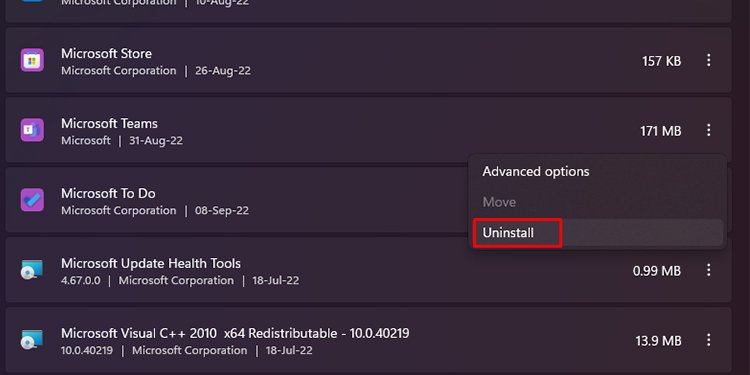Screen dimensions: 750x375
Task: Select the Microsoft To Do app title
Action: click(108, 194)
